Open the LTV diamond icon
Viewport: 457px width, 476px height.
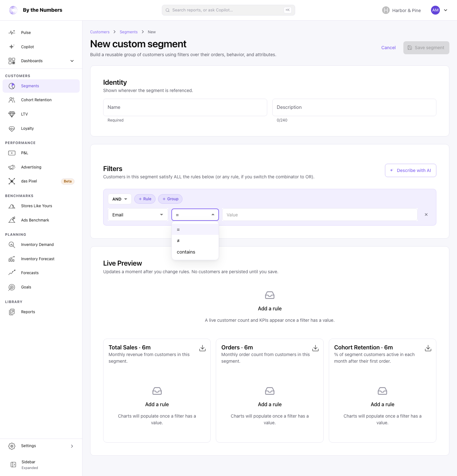12,114
